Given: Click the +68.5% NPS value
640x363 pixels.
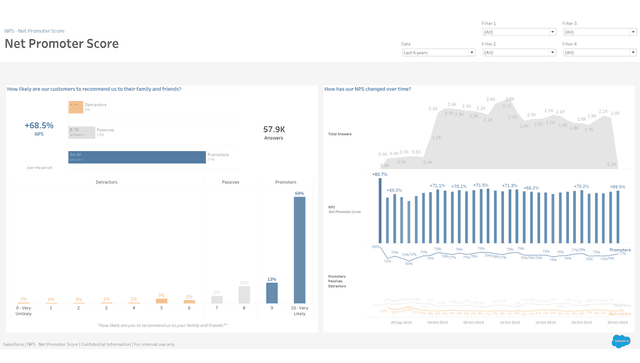Looking at the screenshot, I should pyautogui.click(x=39, y=125).
